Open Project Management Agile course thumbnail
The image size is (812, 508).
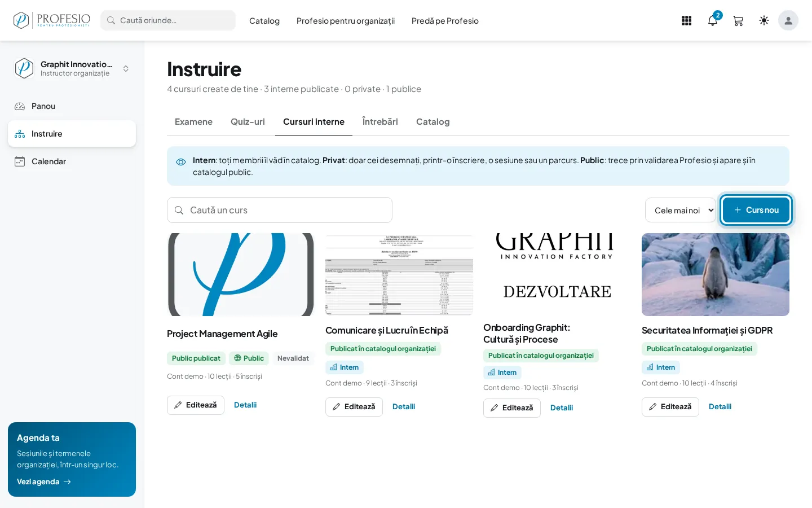pyautogui.click(x=241, y=275)
